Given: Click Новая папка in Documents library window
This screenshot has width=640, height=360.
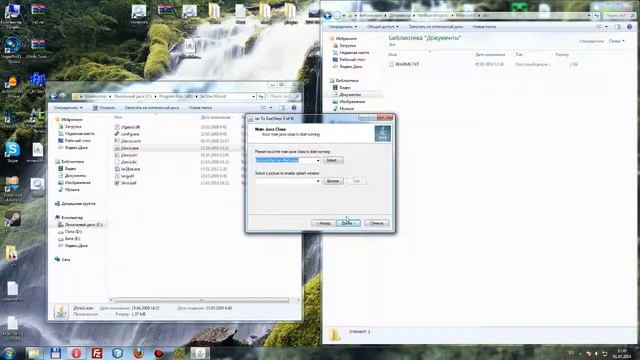Looking at the screenshot, I should 484,27.
